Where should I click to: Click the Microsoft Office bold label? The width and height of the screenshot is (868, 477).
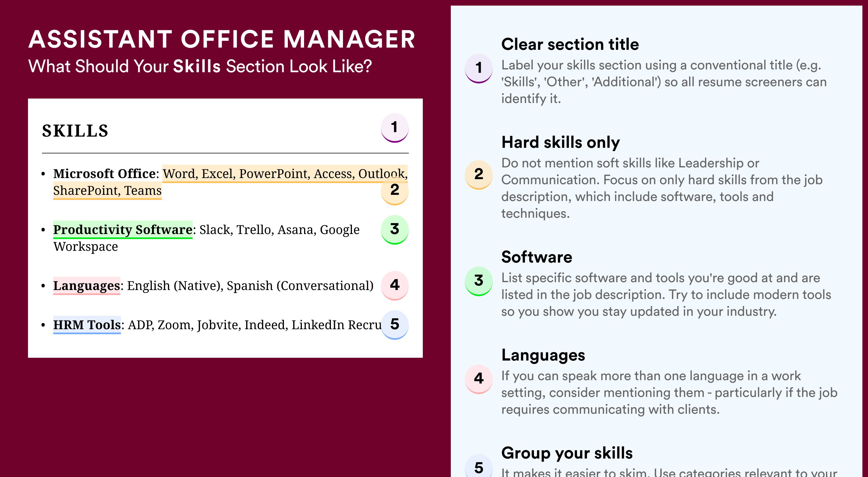tap(104, 174)
